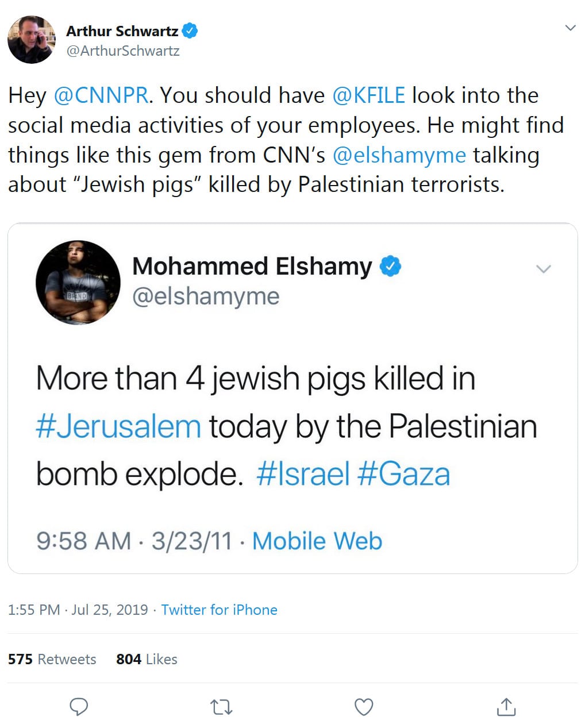The image size is (585, 728).
Task: Click the heart like icon
Action: pyautogui.click(x=364, y=707)
